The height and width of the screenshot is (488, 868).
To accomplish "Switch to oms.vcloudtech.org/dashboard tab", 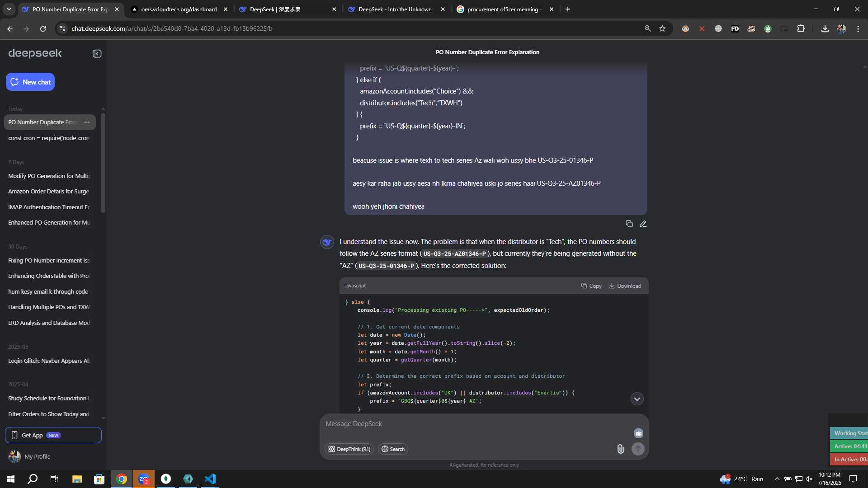I will point(179,9).
